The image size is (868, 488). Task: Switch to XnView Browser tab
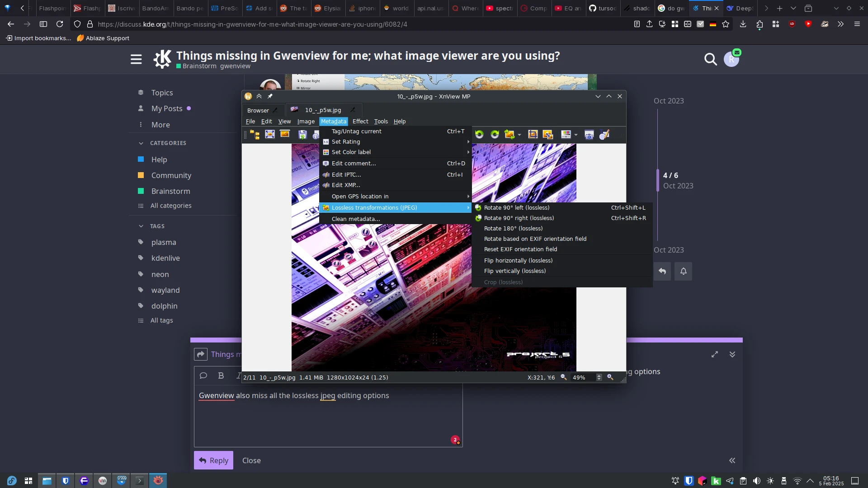point(263,110)
